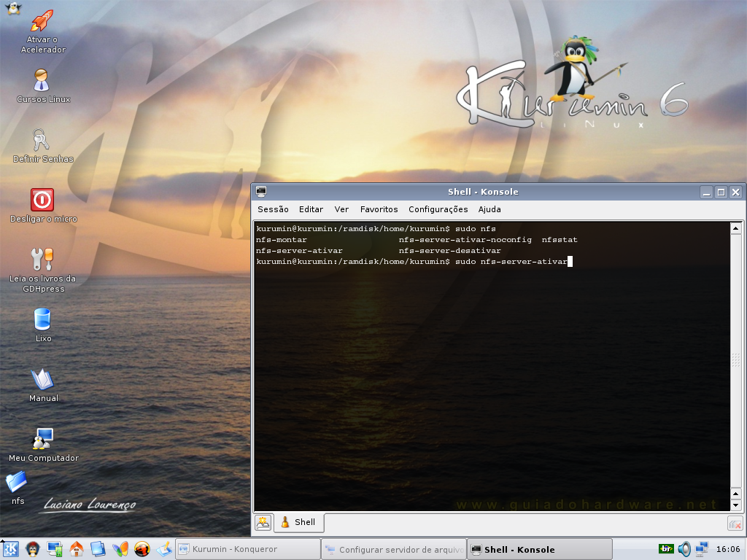Click the Konsole scrollbar up arrow at top
This screenshot has width=747, height=560.
pos(735,228)
